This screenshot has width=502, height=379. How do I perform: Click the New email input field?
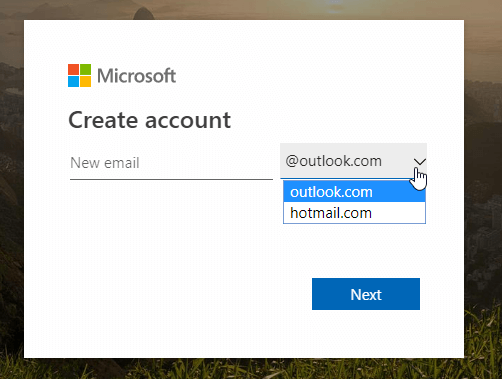[171, 163]
